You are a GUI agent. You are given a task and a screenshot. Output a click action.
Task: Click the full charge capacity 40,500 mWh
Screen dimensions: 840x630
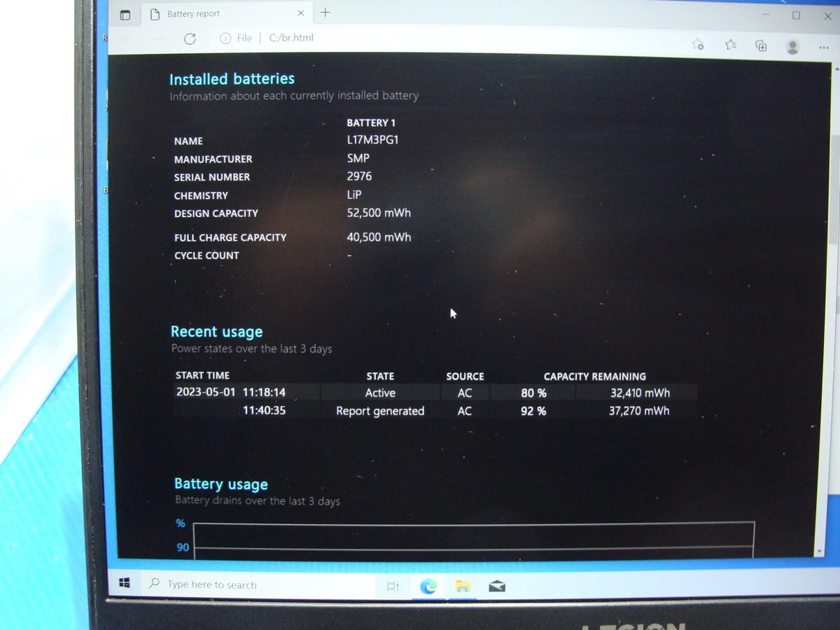coord(379,237)
